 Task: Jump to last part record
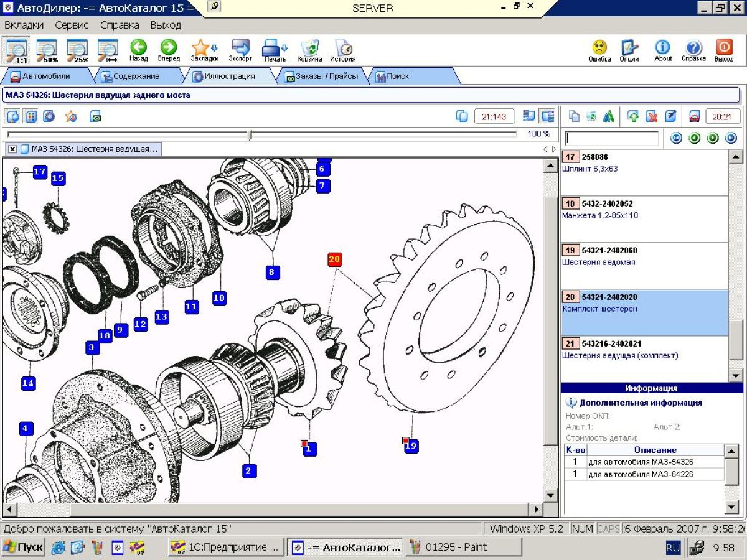[x=731, y=138]
